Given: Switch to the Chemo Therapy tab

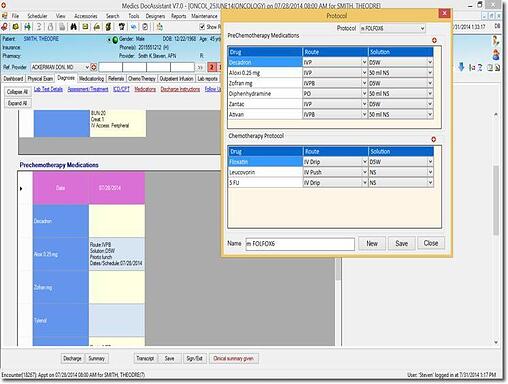Looking at the screenshot, I should pos(142,79).
